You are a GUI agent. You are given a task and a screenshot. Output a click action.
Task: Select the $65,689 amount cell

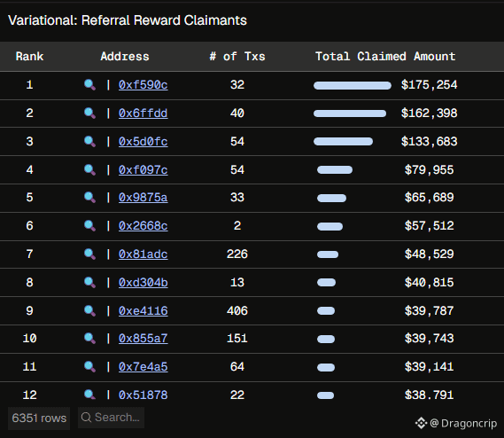click(x=429, y=198)
